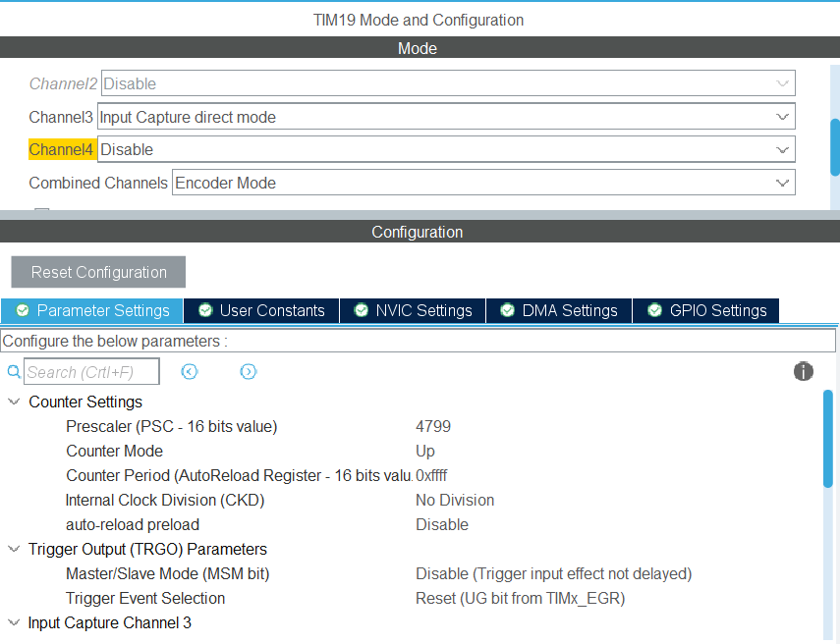This screenshot has height=644, width=840.
Task: Switch to Parameter Settings tab
Action: pos(92,310)
